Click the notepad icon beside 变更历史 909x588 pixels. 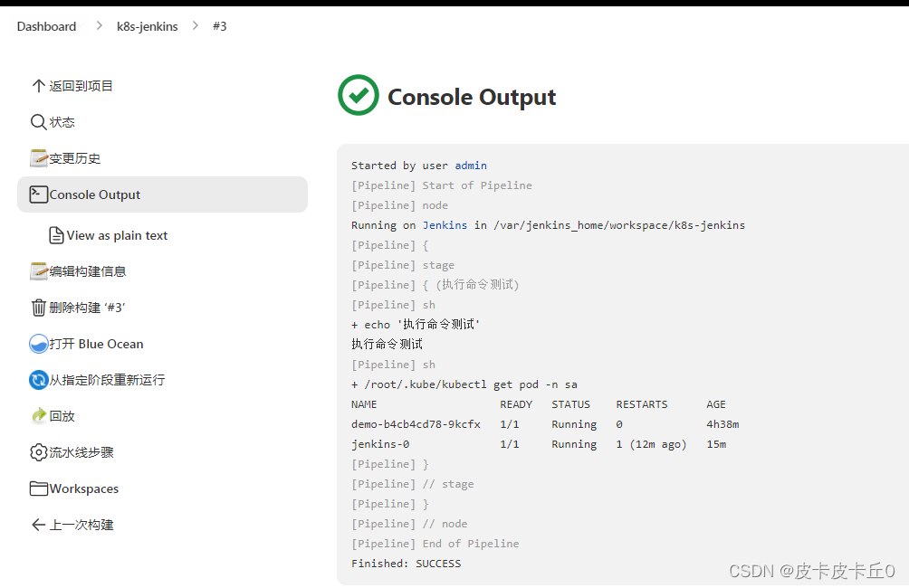[39, 158]
